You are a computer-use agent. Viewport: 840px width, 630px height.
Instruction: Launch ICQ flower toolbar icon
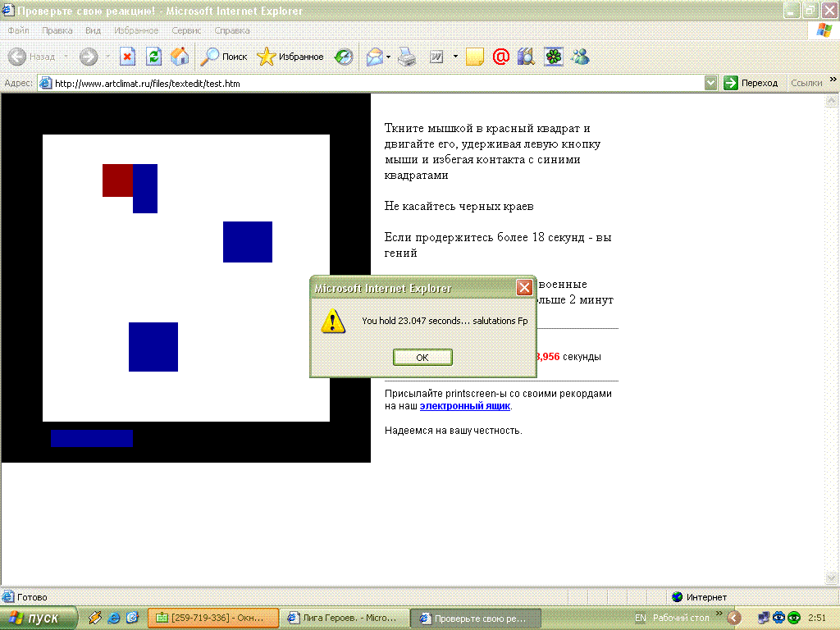(554, 57)
